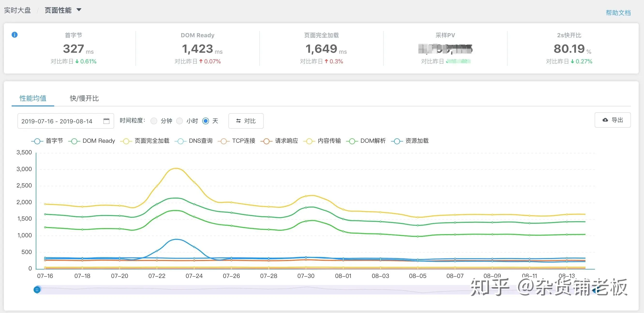The height and width of the screenshot is (313, 644).
Task: Hide 页面完全加载 series via legend
Action: click(x=126, y=141)
